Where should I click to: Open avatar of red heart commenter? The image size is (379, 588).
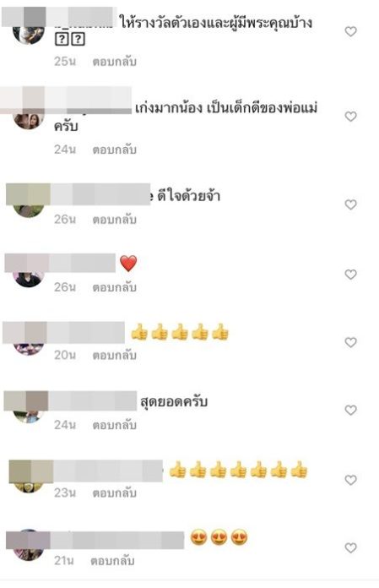pyautogui.click(x=29, y=278)
